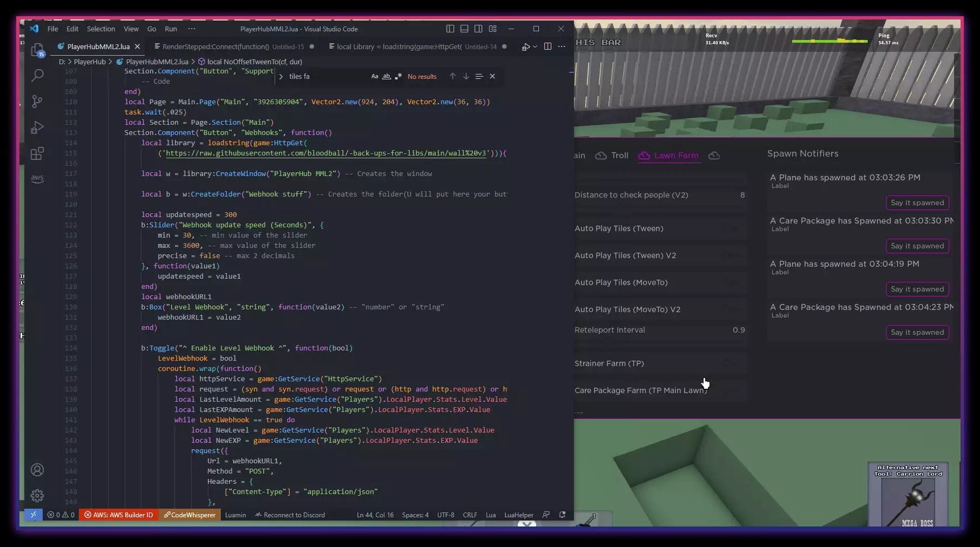Click Reconnect to Discord in status bar
980x547 pixels.
pos(290,515)
